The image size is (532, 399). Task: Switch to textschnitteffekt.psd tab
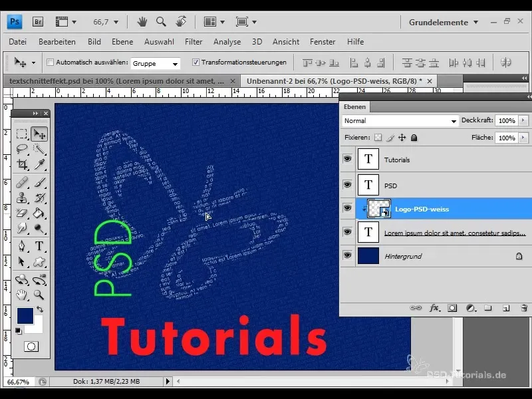[x=116, y=81]
